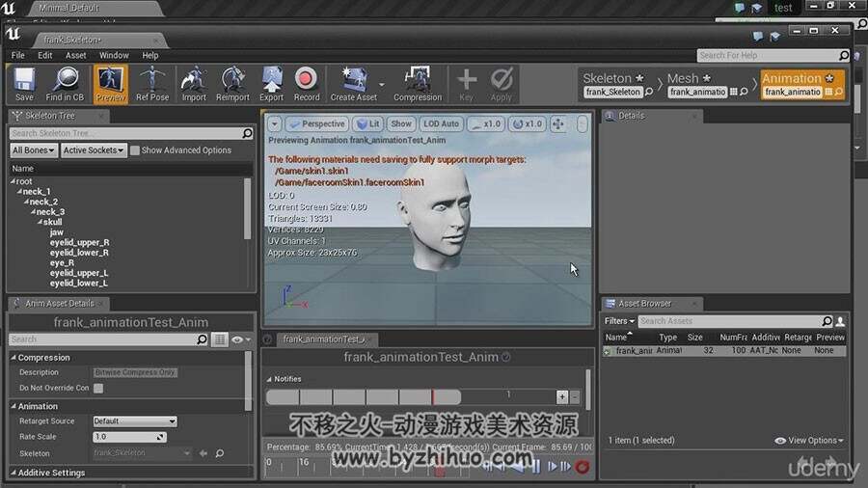868x488 pixels.
Task: Click the add notify track plus button
Action: coord(562,396)
